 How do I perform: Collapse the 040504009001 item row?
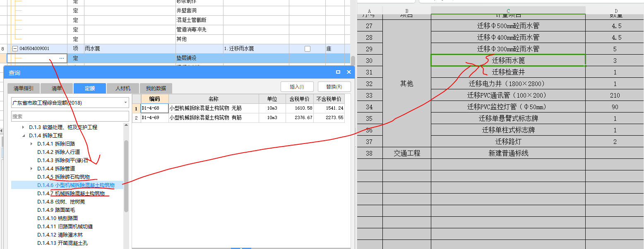pyautogui.click(x=15, y=49)
